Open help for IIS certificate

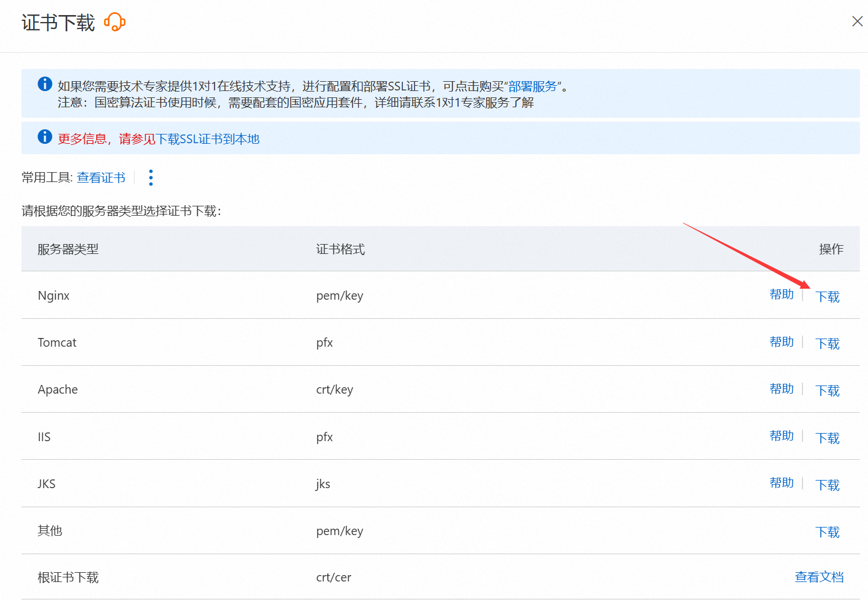[781, 436]
